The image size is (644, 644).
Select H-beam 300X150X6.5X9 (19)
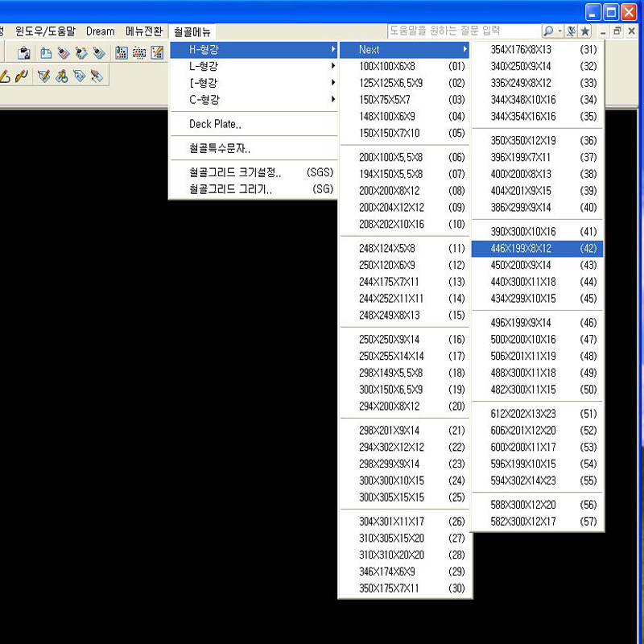click(405, 390)
